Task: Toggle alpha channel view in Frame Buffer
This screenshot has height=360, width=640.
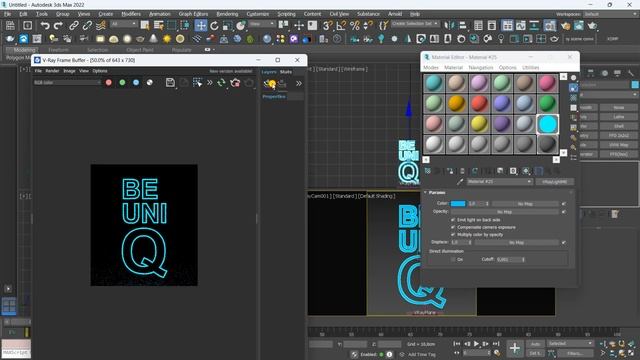Action: point(150,82)
